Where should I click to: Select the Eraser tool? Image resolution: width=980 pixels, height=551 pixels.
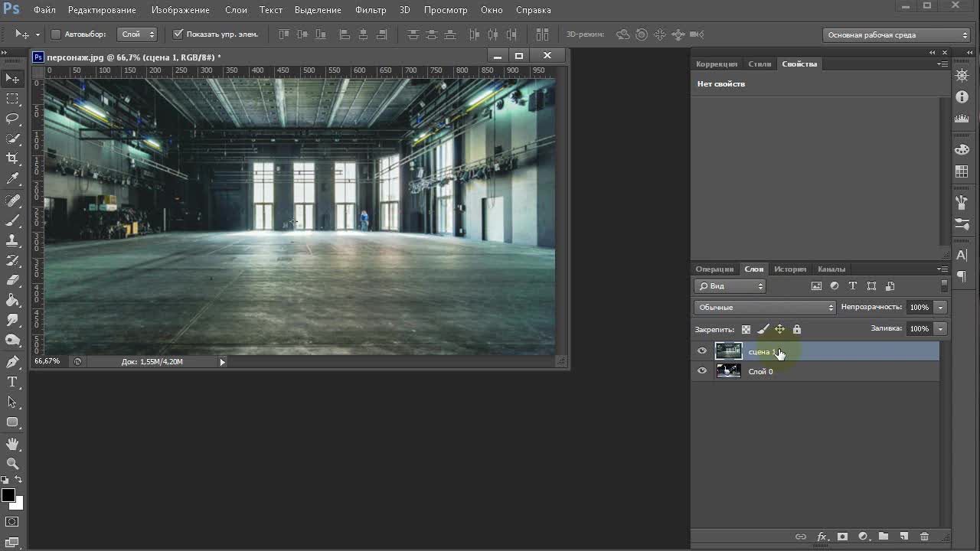[x=12, y=280]
